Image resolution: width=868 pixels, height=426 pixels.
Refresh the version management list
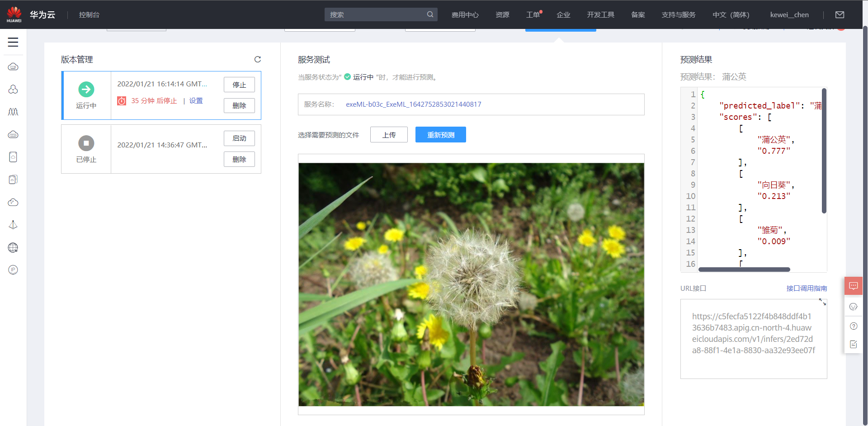pos(258,59)
